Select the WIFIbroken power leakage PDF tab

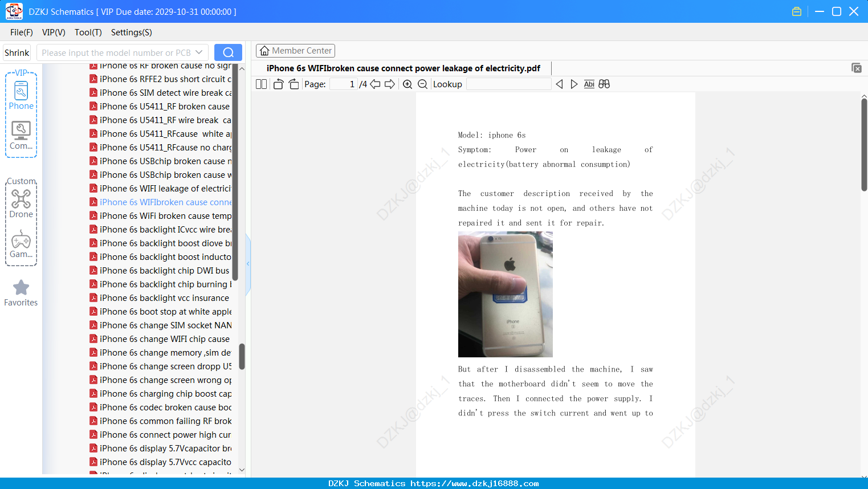tap(404, 68)
